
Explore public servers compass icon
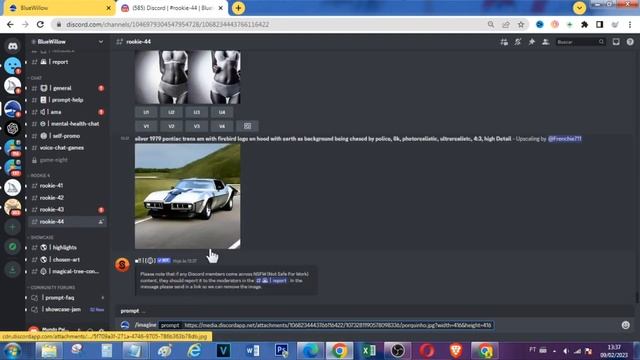point(12,247)
